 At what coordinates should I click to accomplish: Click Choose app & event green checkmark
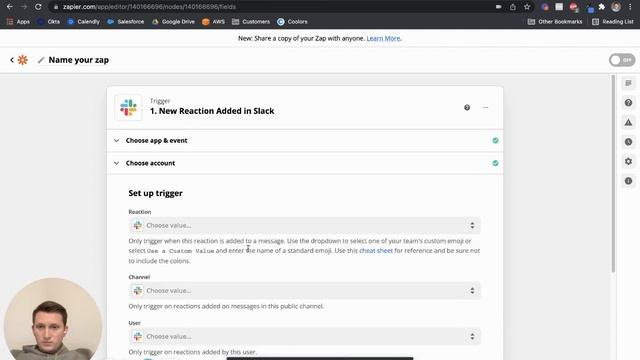point(495,140)
